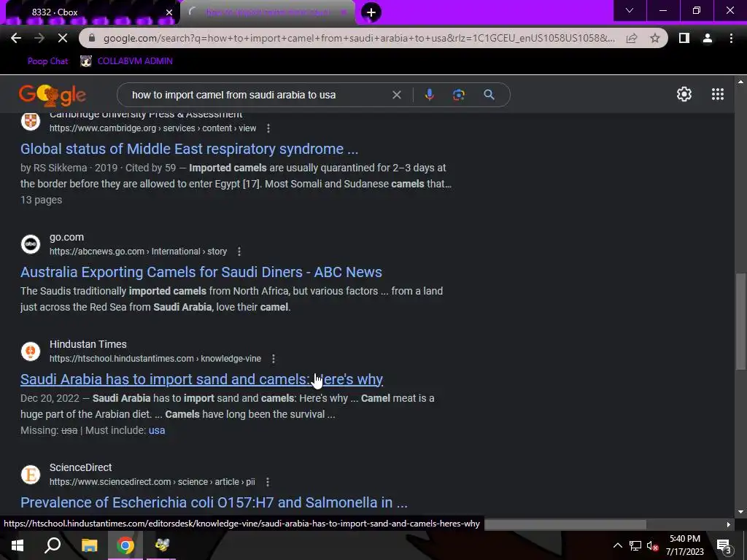
Task: Click the Must include usa link
Action: point(157,430)
